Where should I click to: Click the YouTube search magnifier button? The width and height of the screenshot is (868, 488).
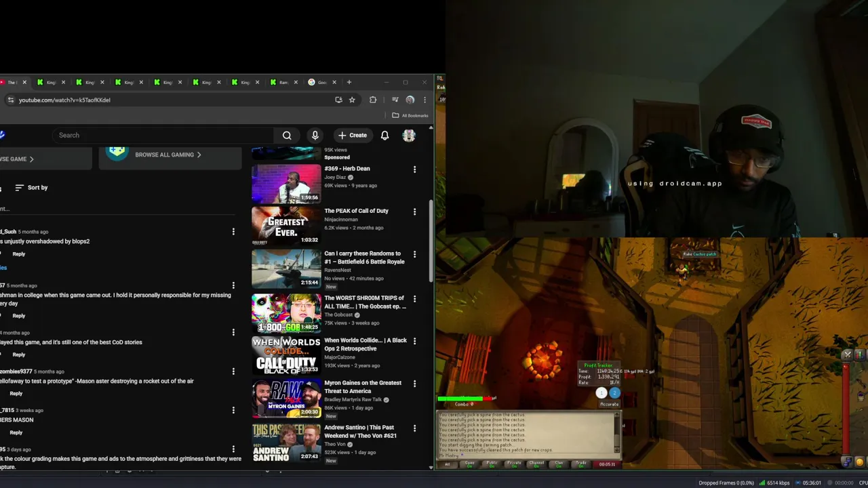pyautogui.click(x=287, y=135)
